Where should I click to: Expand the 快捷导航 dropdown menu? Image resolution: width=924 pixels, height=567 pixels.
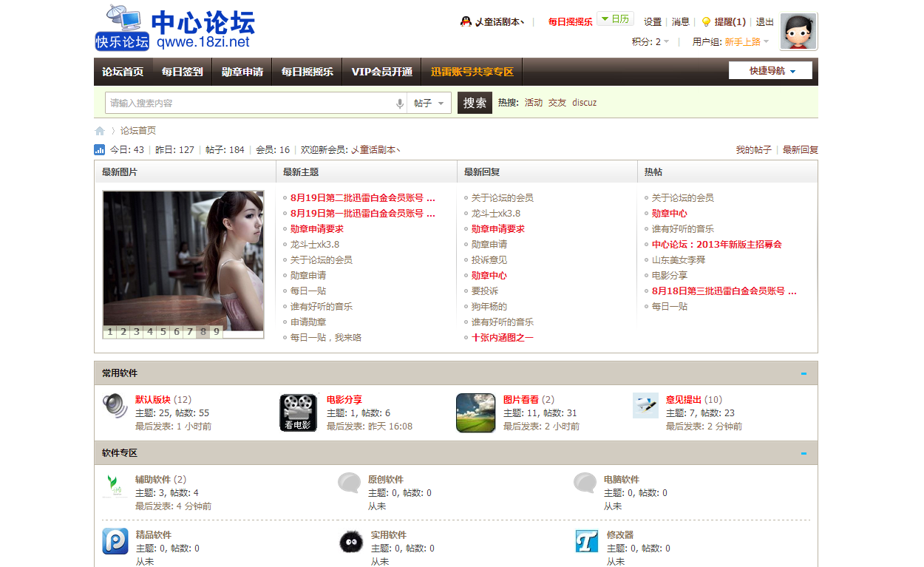pos(770,71)
